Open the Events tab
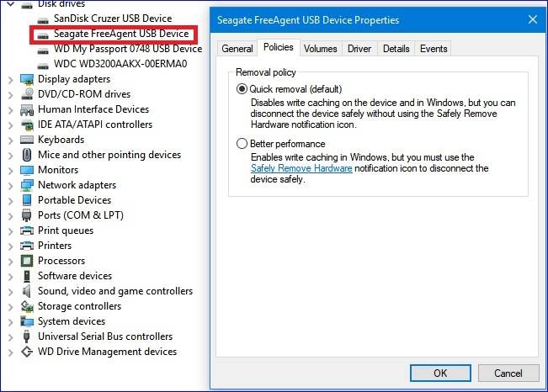 (x=434, y=49)
